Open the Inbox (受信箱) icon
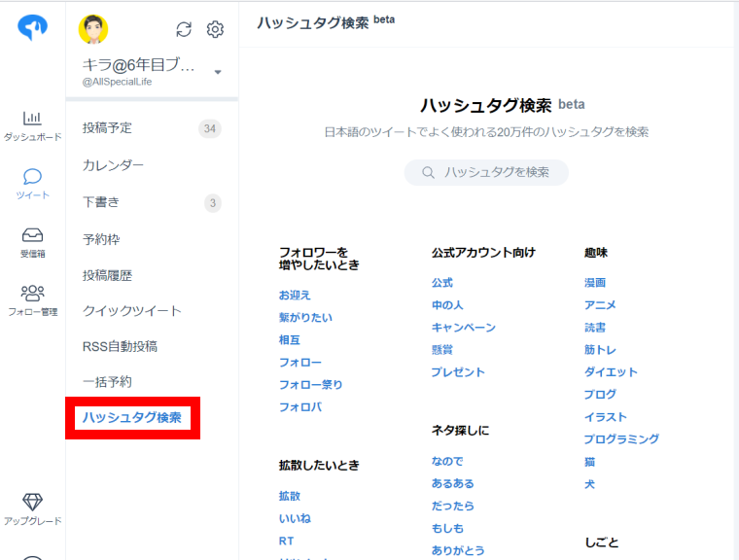Viewport: 739px width, 560px height. (x=32, y=235)
